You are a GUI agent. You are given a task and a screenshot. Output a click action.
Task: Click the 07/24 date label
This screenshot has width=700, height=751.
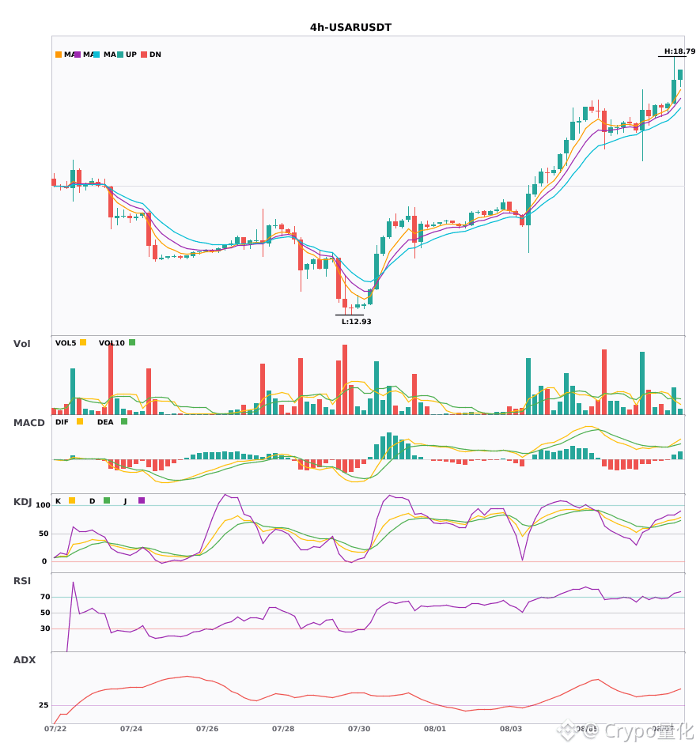131,729
